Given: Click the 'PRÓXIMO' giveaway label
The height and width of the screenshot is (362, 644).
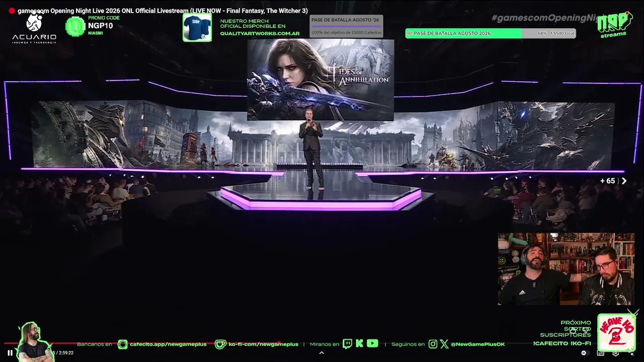Looking at the screenshot, I should (x=576, y=323).
